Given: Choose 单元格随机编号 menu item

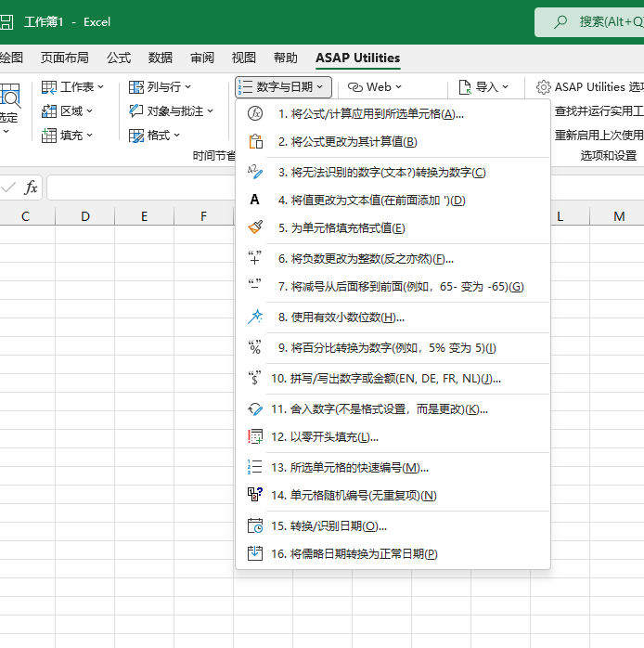Looking at the screenshot, I should click(393, 495).
